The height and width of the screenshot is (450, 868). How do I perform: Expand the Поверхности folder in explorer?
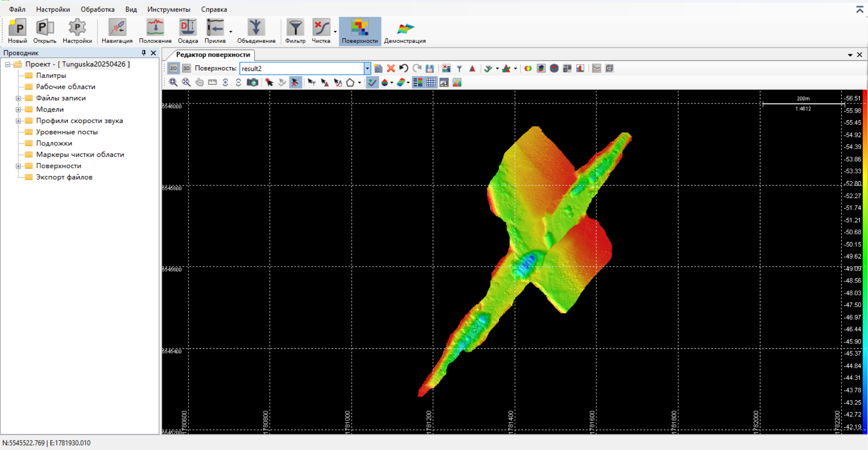point(19,166)
